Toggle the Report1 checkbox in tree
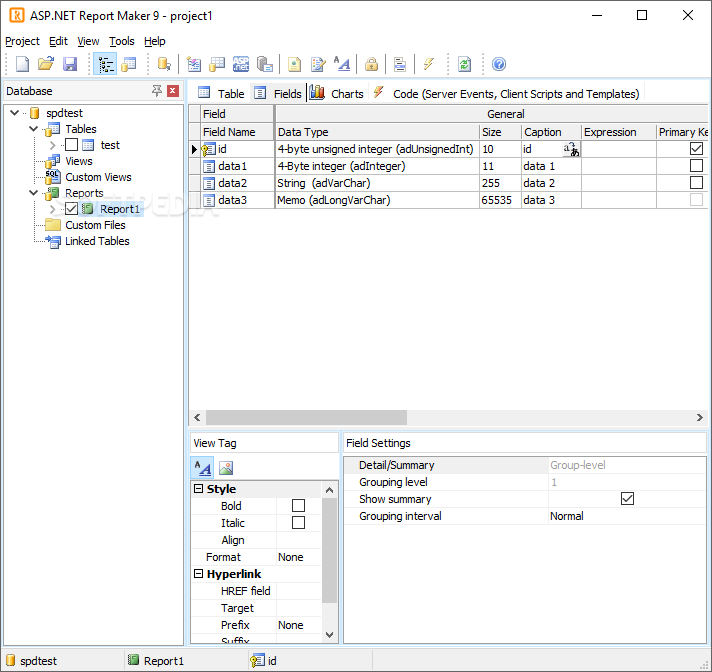Screen dimensions: 712x672 tap(71, 209)
